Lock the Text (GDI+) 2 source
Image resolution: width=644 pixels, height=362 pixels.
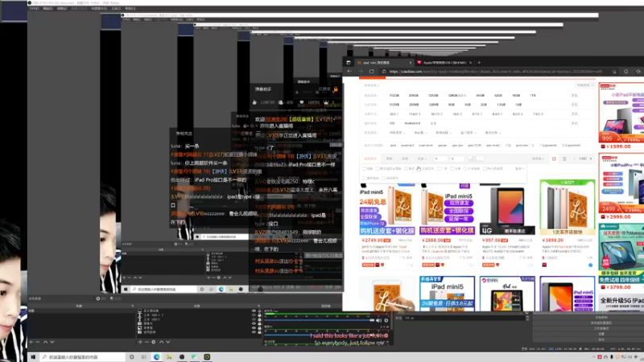(x=259, y=315)
